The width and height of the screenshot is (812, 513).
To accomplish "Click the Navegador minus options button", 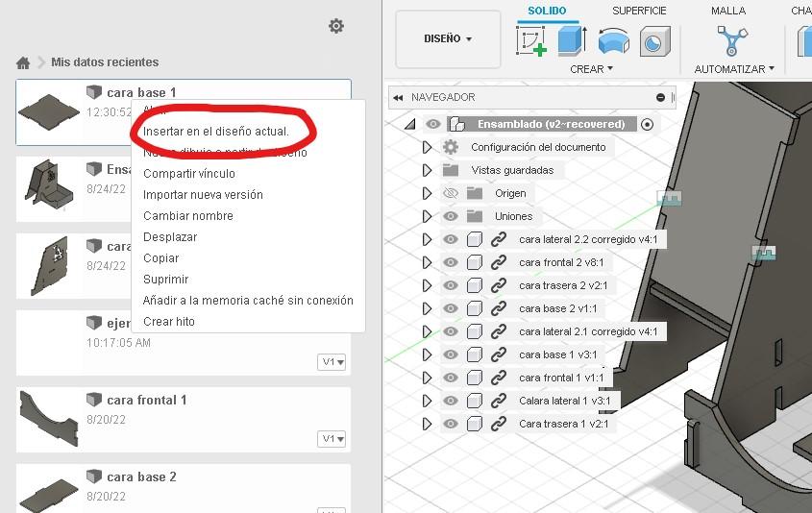I will click(x=660, y=97).
